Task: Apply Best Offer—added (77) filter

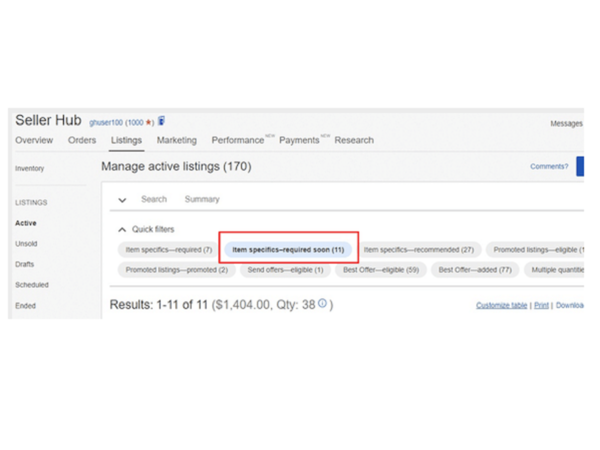Action: coord(475,270)
